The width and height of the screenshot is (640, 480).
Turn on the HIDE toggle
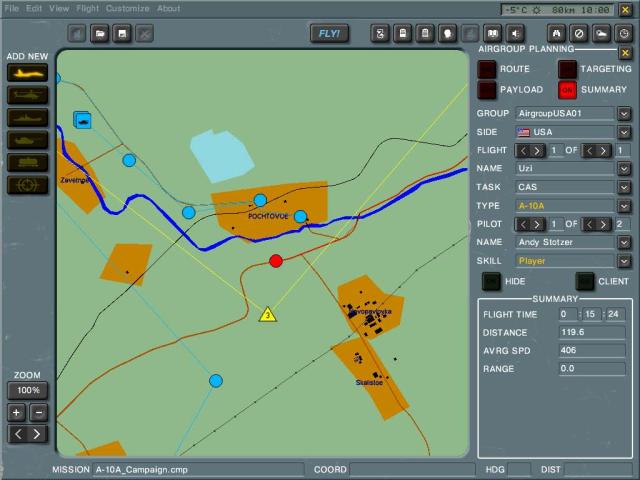coord(491,281)
